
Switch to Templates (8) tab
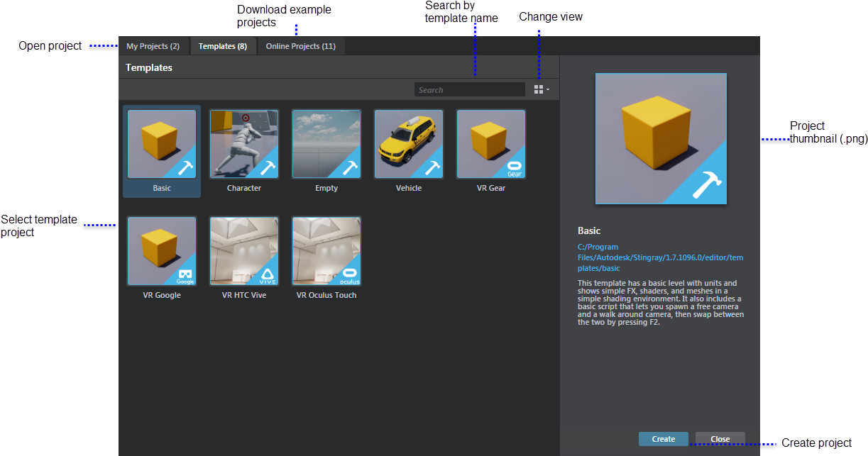(x=223, y=46)
